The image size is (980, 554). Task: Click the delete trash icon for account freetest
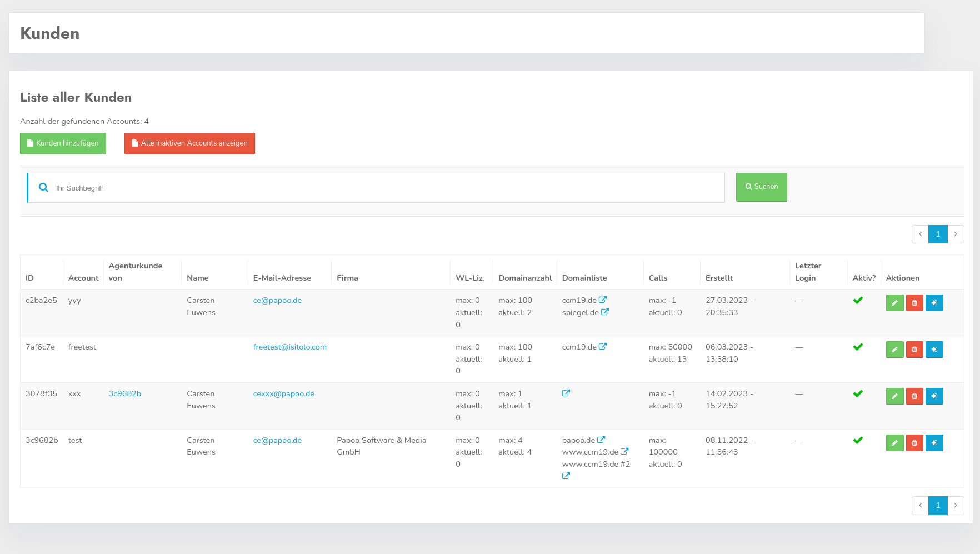pyautogui.click(x=914, y=350)
